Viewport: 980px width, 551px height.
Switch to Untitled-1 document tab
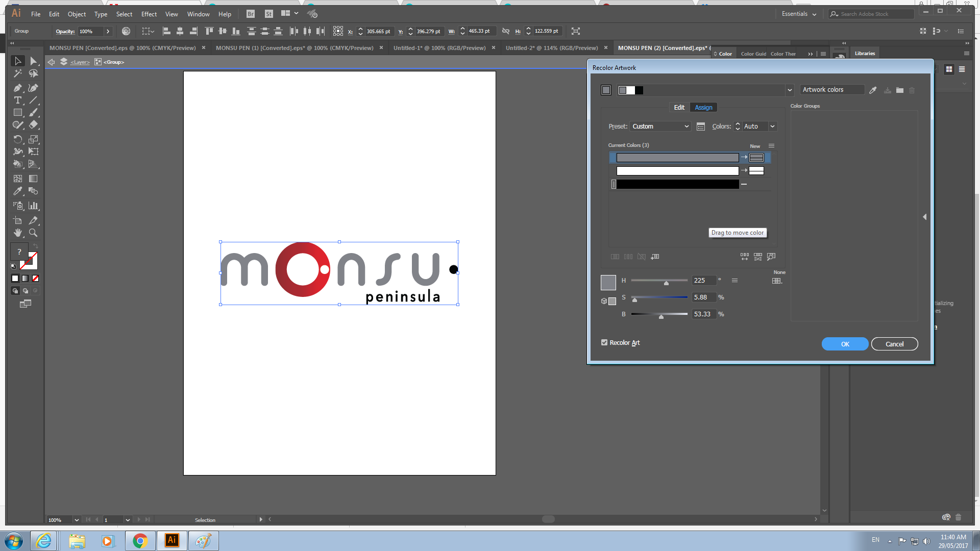439,48
